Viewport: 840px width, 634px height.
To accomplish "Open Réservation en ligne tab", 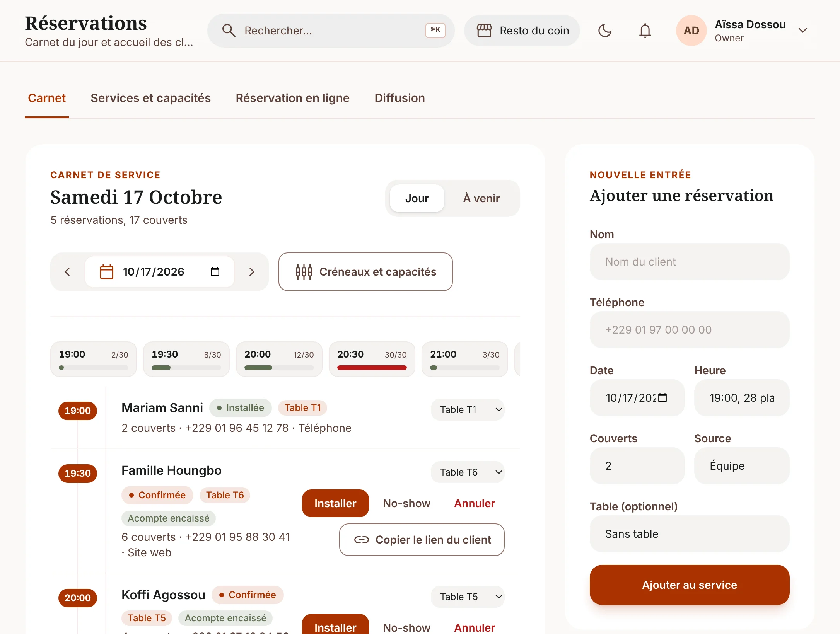I will point(292,98).
